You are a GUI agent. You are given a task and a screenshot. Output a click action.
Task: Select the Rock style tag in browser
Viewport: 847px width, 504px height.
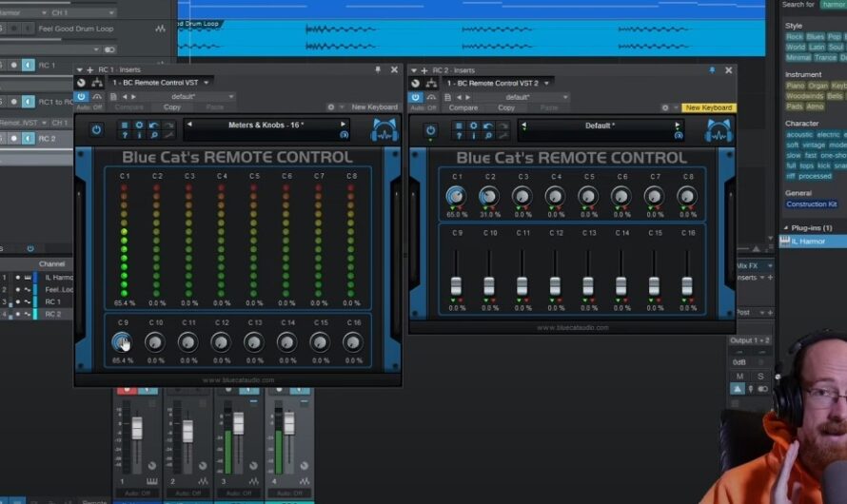coord(795,37)
